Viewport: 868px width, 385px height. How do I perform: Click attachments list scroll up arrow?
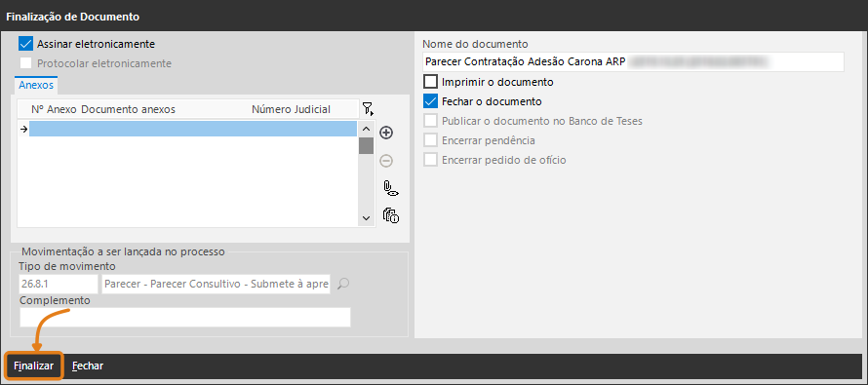click(366, 129)
